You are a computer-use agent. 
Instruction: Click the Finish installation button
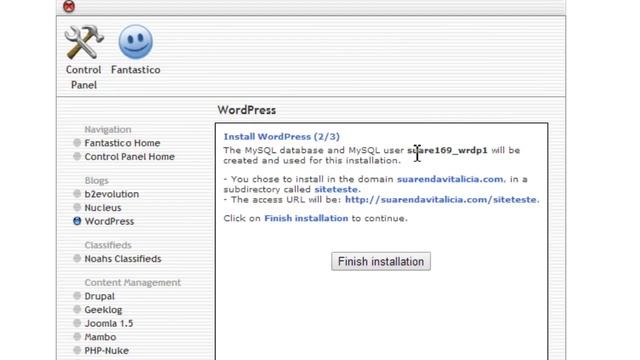381,261
